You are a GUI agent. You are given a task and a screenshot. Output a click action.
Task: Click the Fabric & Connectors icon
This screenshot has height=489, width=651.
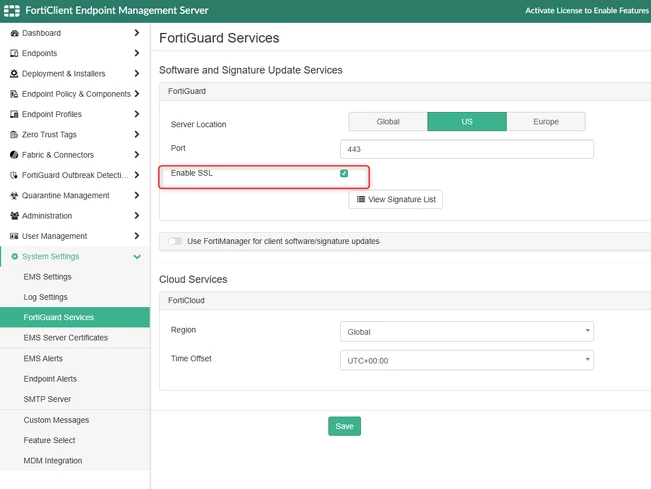14,155
